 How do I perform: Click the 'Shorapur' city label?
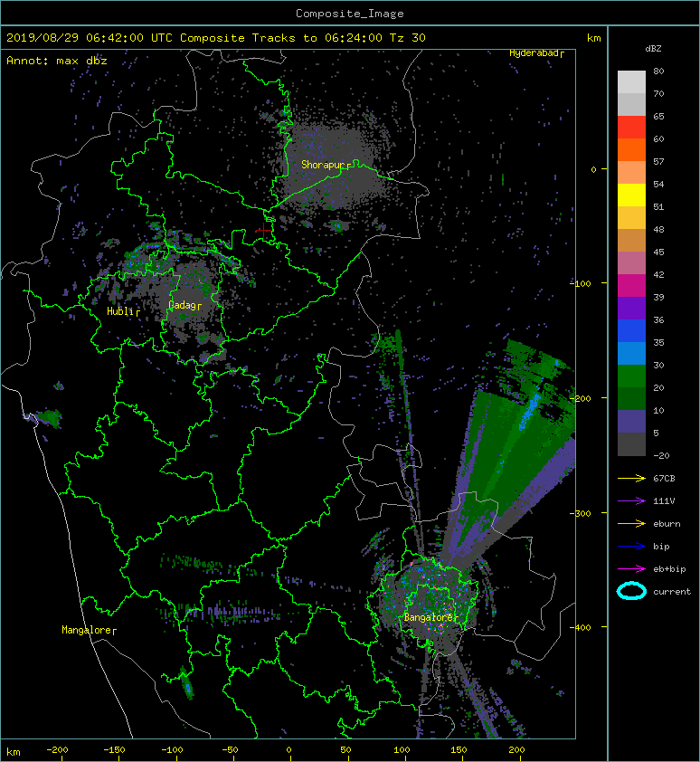(323, 165)
